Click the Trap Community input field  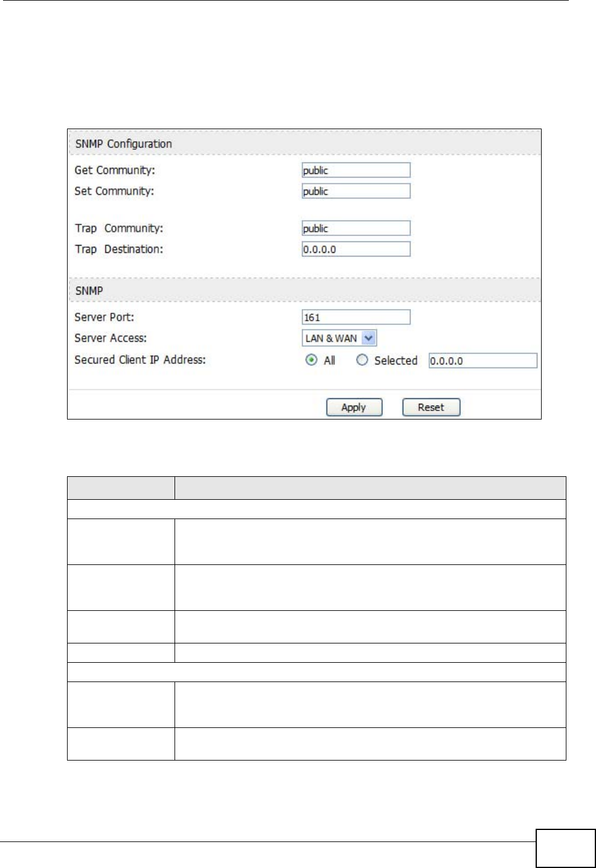pyautogui.click(x=356, y=228)
